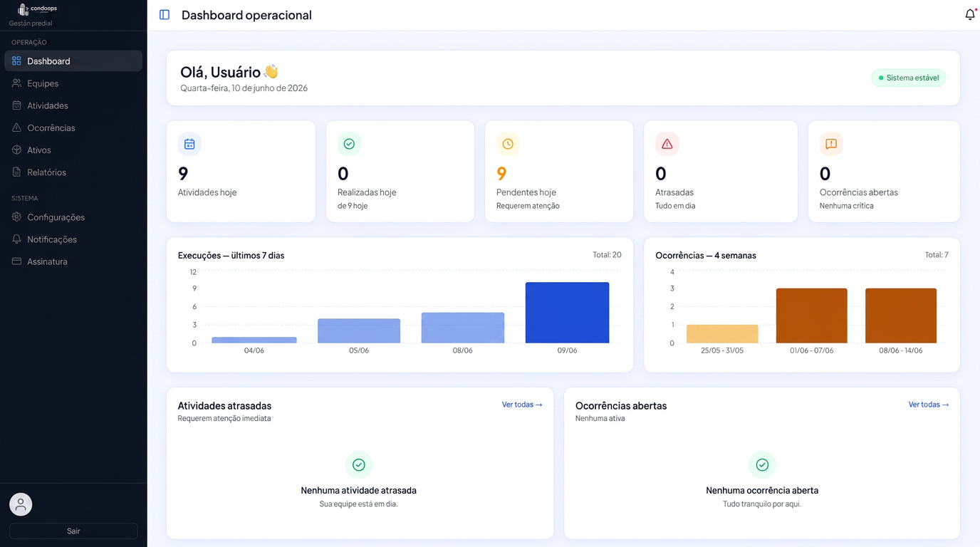The height and width of the screenshot is (547, 980).
Task: Go to Atividades in the sidebar
Action: point(73,105)
